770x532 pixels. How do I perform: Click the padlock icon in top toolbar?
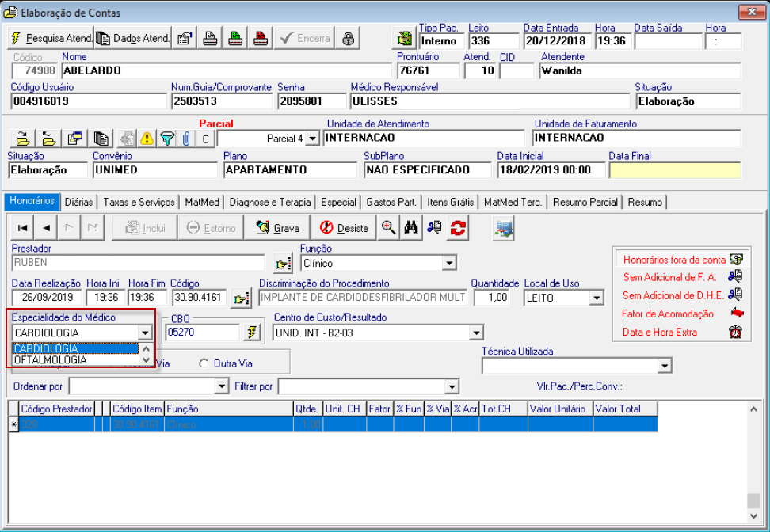[x=348, y=38]
